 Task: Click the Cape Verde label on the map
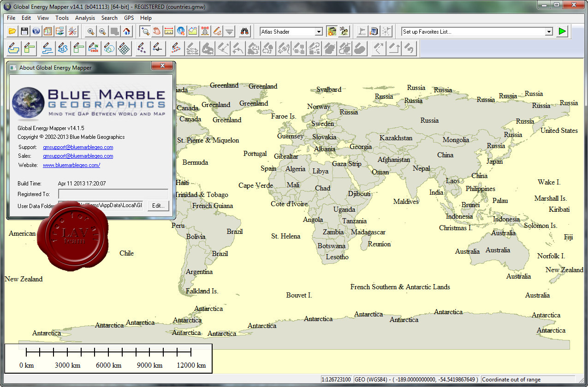click(255, 185)
